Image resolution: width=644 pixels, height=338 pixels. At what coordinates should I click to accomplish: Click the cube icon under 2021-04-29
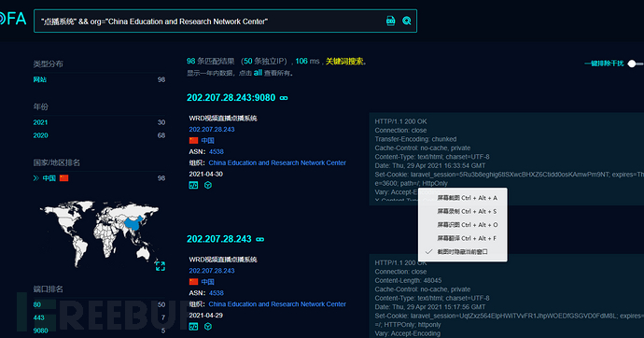point(208,327)
